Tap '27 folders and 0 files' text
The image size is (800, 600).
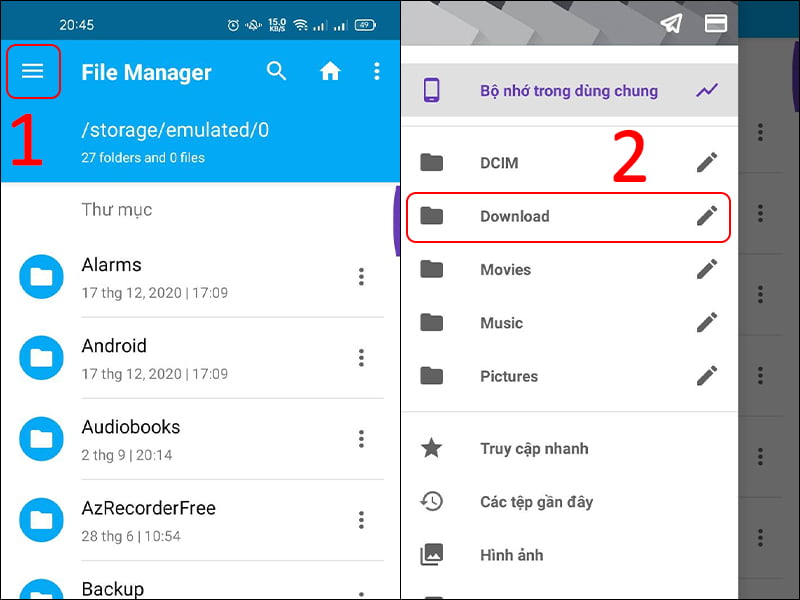143,158
